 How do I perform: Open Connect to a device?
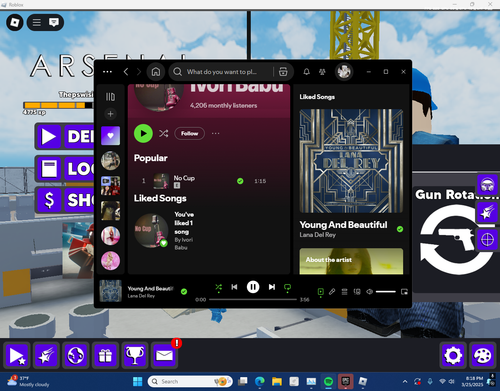point(357,292)
